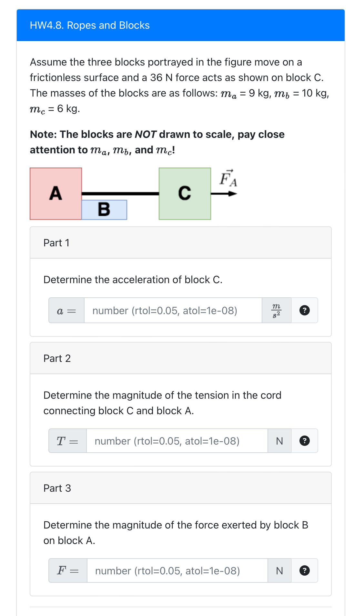Screen dimensions: 364x616
Task: Click the N units label beside tension input
Action: (x=279, y=441)
